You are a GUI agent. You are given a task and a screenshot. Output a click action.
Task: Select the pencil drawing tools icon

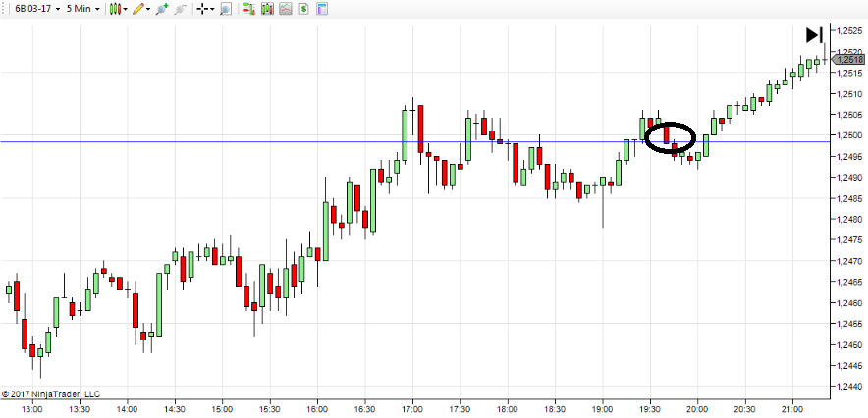click(x=137, y=9)
